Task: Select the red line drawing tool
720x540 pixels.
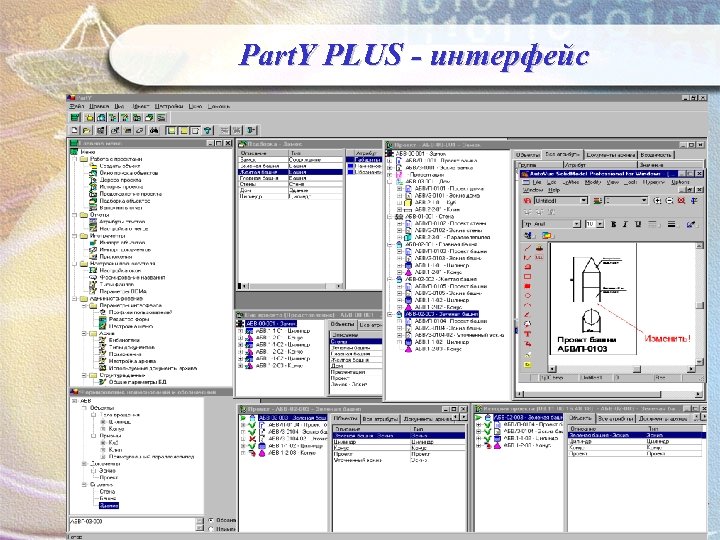Action: point(528,248)
